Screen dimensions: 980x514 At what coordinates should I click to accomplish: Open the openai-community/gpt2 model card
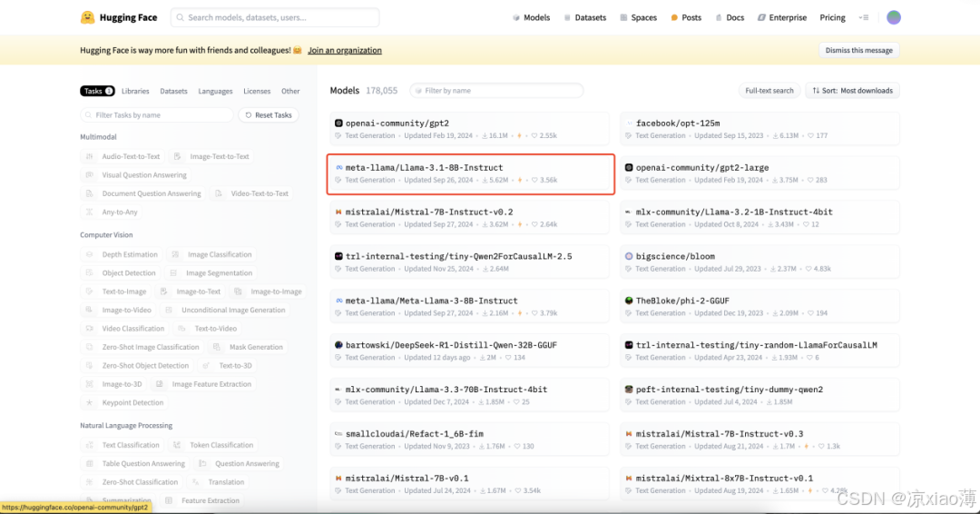[470, 129]
